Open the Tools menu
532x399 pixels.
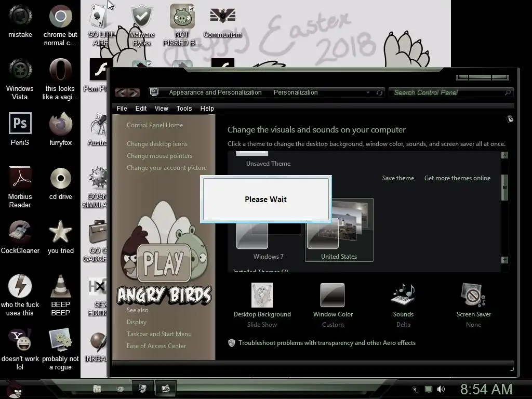tap(184, 108)
